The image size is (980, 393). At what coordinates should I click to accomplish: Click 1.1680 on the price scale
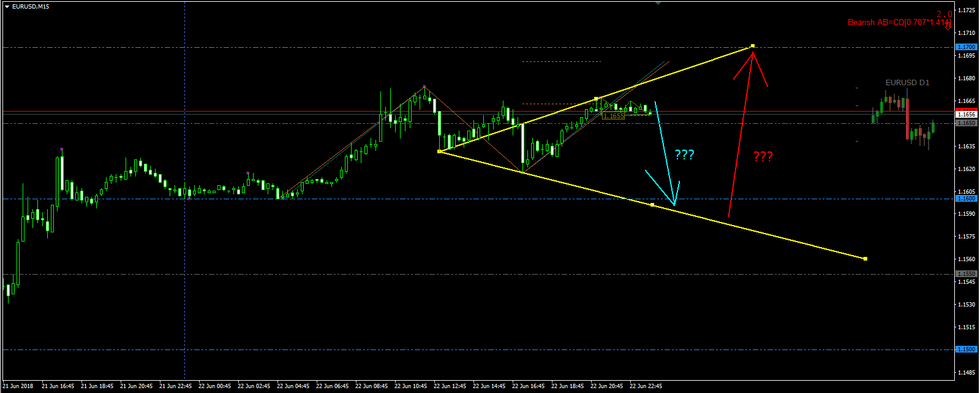point(967,78)
